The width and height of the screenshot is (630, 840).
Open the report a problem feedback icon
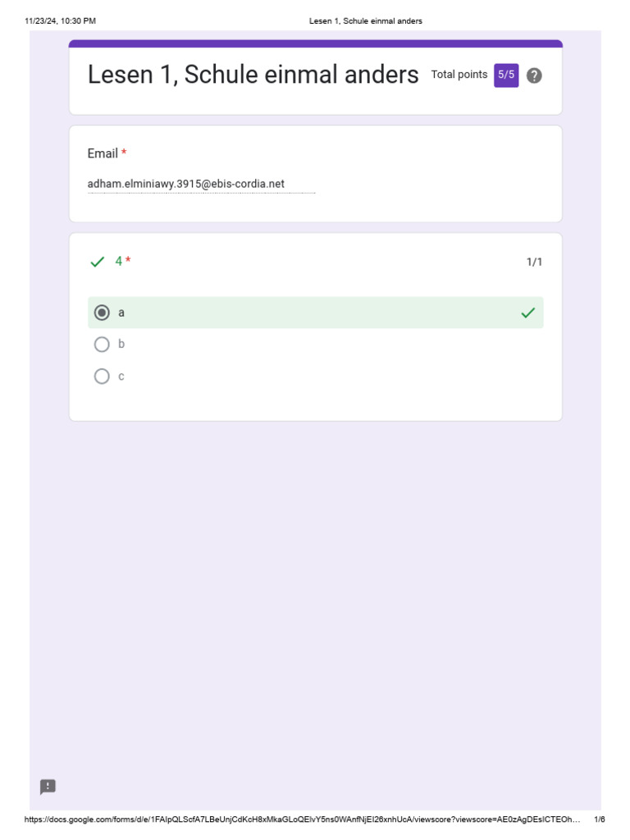[48, 787]
